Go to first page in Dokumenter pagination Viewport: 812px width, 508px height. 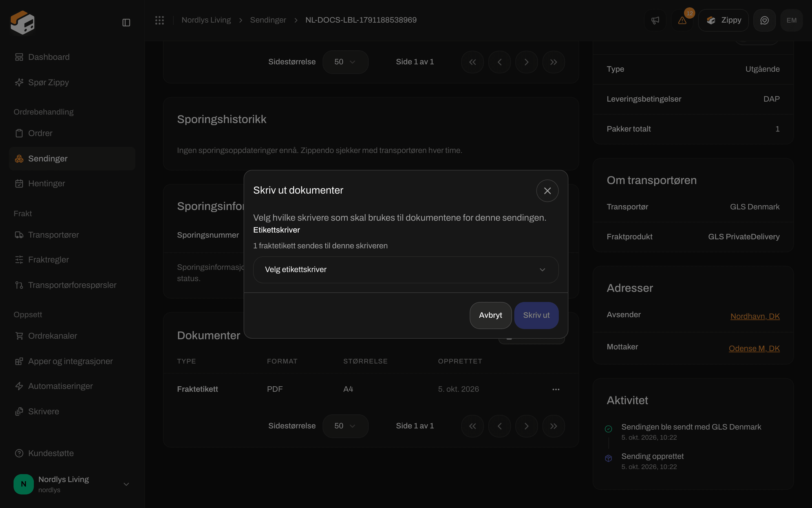point(473,426)
